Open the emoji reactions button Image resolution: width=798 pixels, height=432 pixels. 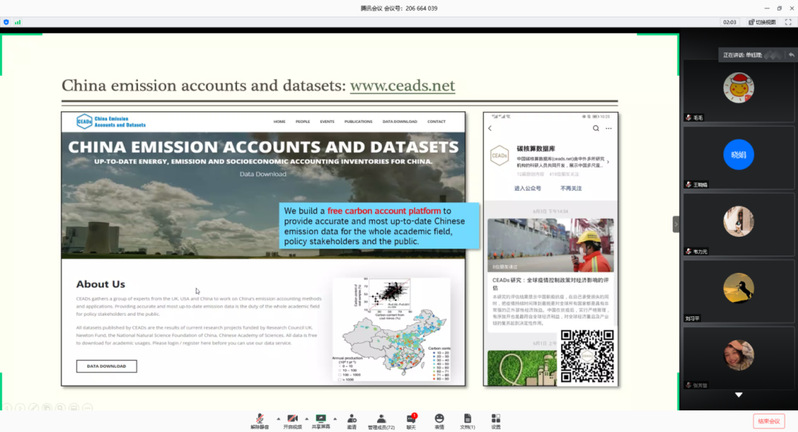coord(439,421)
